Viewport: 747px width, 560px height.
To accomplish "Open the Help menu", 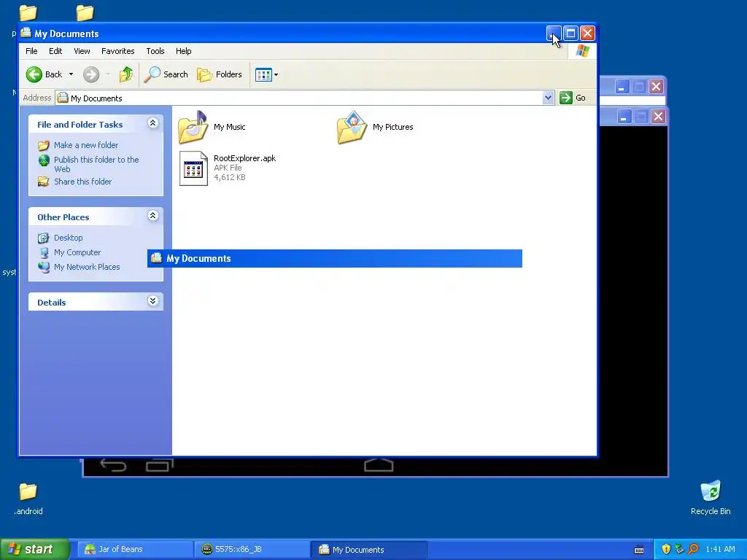I will (183, 51).
